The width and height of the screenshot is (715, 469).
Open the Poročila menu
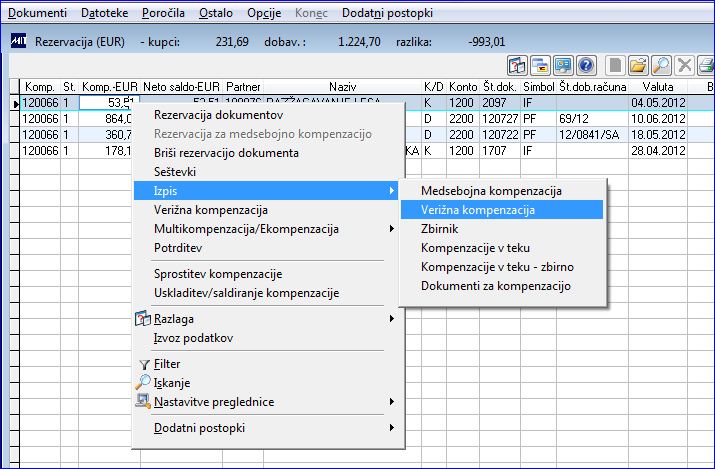[x=163, y=13]
